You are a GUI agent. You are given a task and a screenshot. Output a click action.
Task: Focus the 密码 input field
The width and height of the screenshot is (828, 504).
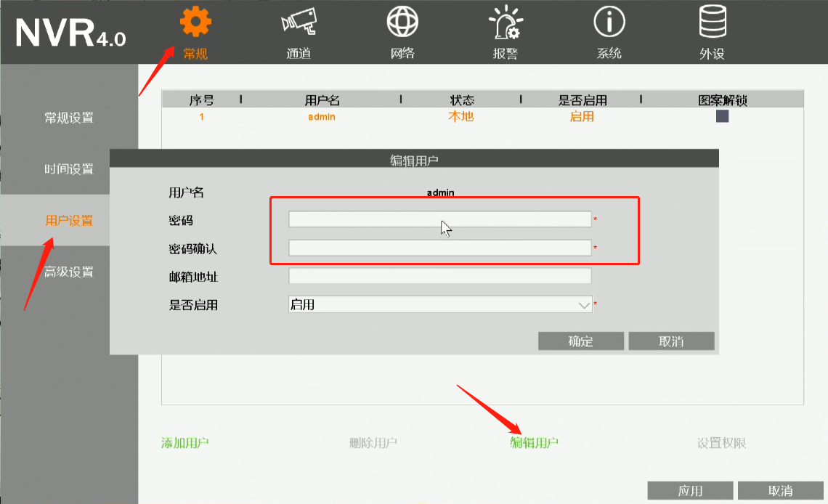coord(439,219)
